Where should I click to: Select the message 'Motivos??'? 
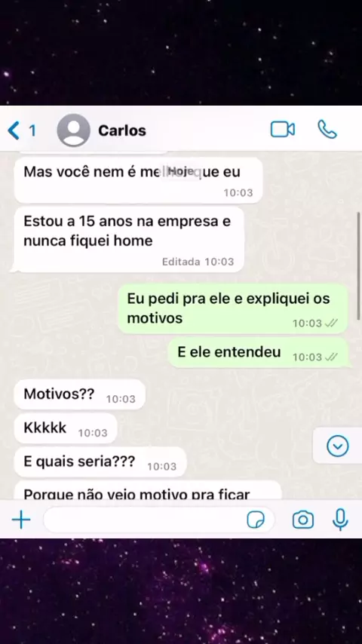click(79, 394)
